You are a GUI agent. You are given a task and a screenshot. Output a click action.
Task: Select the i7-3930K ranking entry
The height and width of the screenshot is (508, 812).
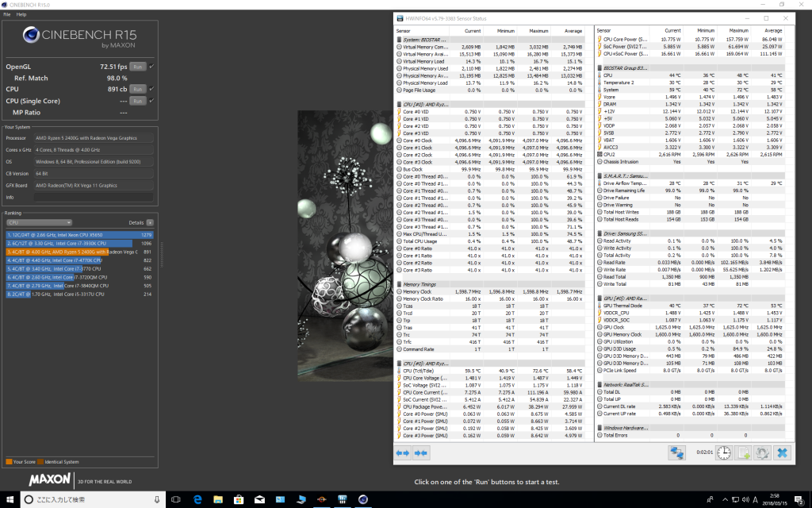point(79,243)
